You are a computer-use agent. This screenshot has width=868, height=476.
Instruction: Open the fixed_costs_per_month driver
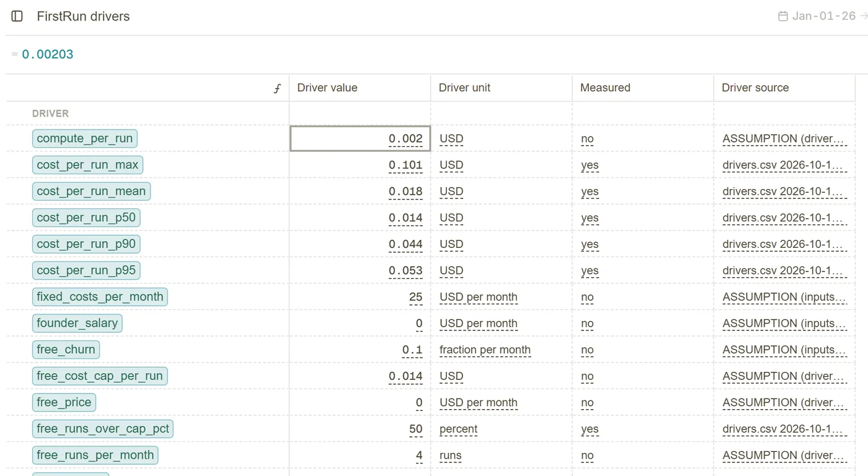pyautogui.click(x=100, y=296)
